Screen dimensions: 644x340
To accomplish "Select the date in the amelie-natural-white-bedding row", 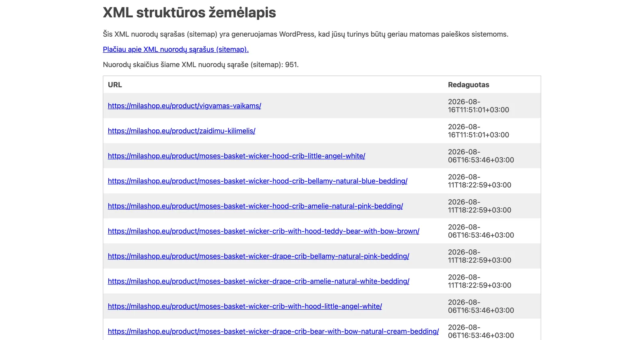I will click(x=480, y=281).
